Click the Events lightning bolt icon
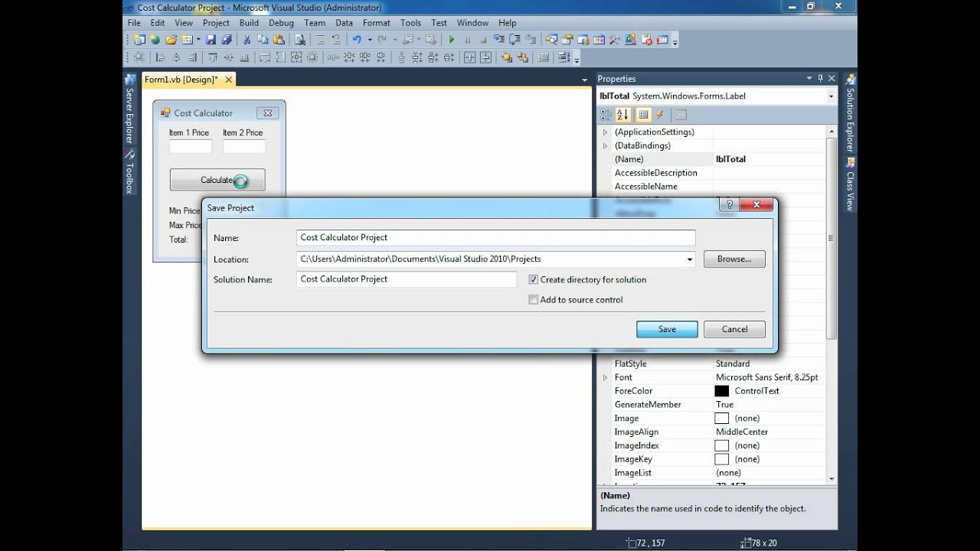 (x=659, y=115)
